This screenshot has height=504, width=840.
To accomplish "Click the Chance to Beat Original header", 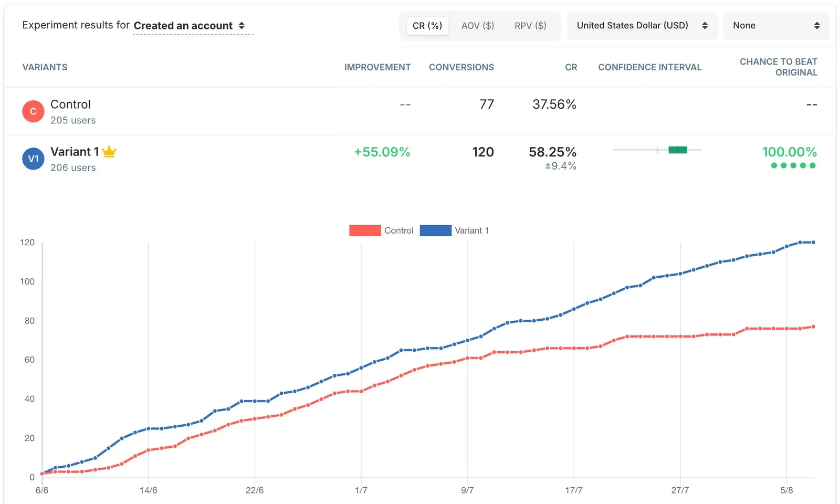I will 779,67.
